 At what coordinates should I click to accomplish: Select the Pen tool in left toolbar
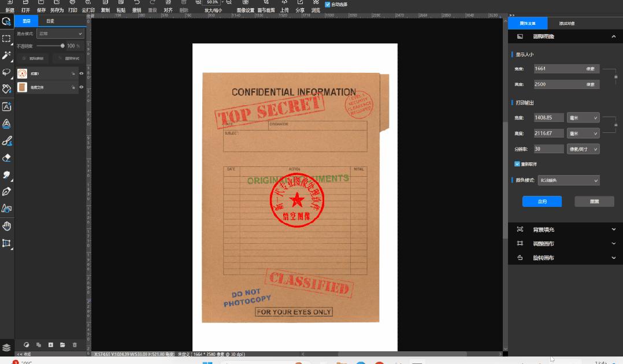pos(7,191)
